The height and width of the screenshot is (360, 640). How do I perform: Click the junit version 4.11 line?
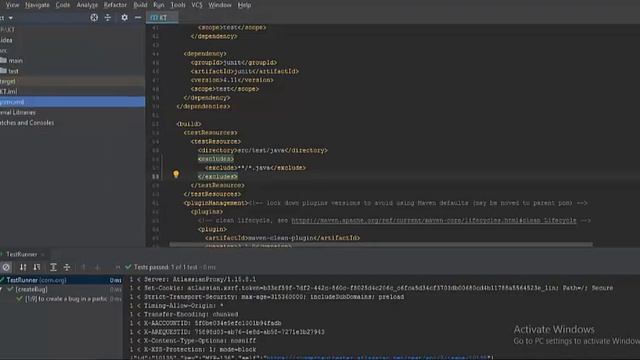(x=232, y=80)
